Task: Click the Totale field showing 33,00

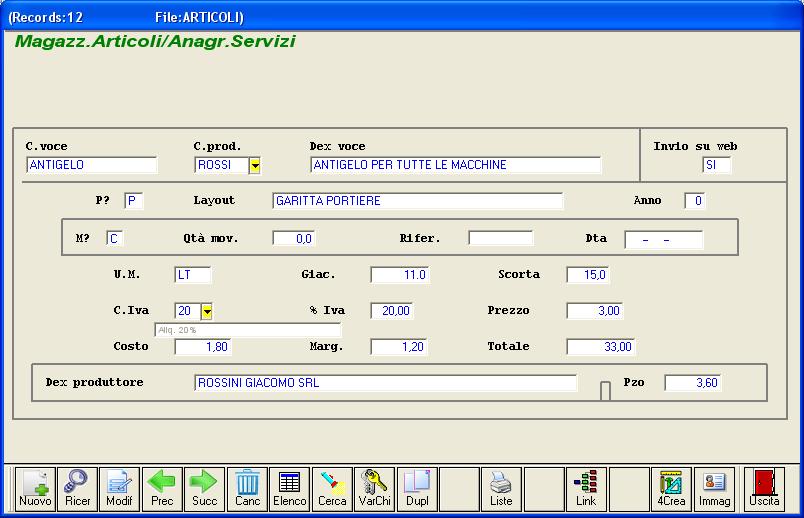Action: pyautogui.click(x=601, y=346)
